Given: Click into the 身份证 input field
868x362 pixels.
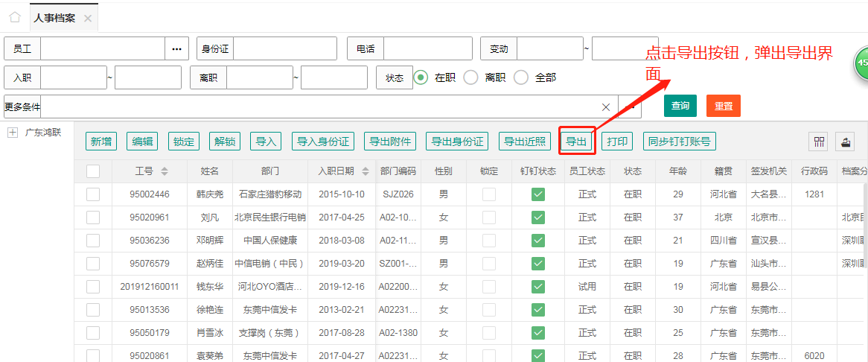Looking at the screenshot, I should coord(286,49).
